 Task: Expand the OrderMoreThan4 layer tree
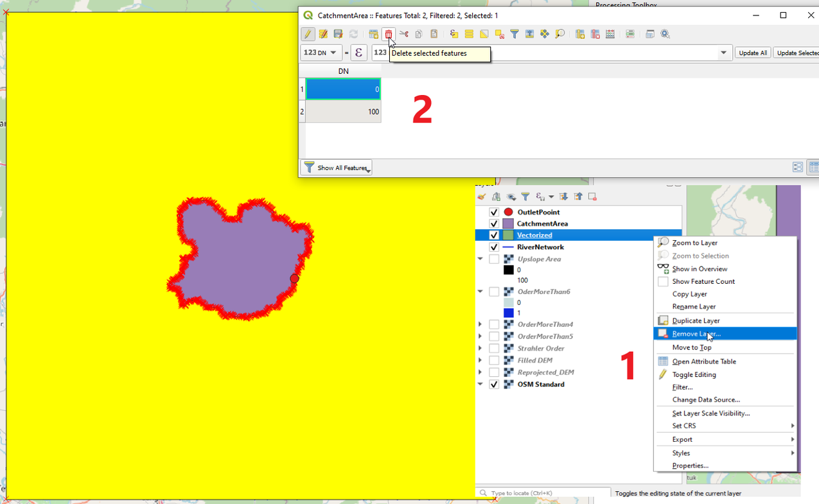coord(480,324)
